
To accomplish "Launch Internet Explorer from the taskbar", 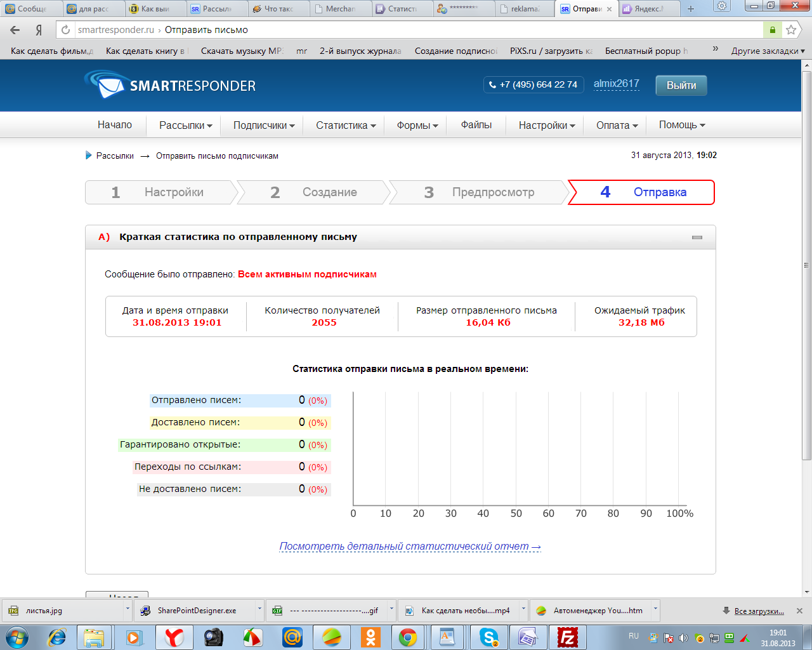I will 58,637.
